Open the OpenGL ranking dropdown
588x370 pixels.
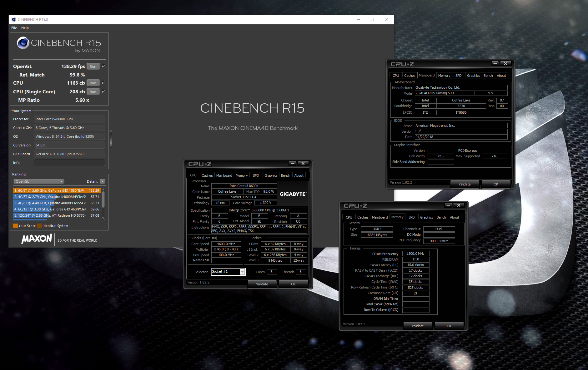[39, 181]
